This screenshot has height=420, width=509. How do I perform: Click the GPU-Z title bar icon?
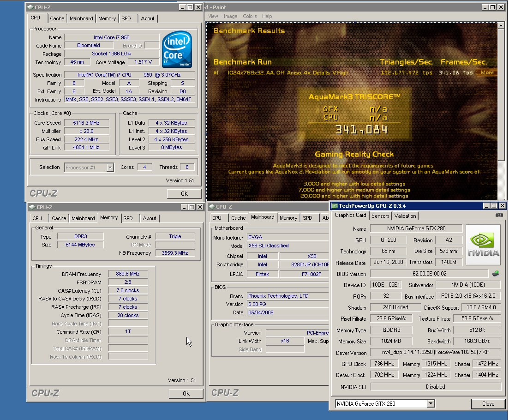click(x=335, y=206)
